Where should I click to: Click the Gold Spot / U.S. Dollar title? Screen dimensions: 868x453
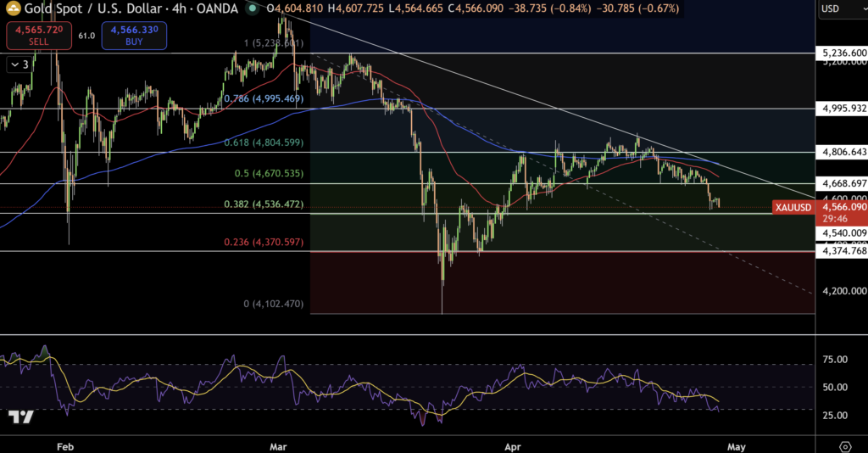[95, 8]
